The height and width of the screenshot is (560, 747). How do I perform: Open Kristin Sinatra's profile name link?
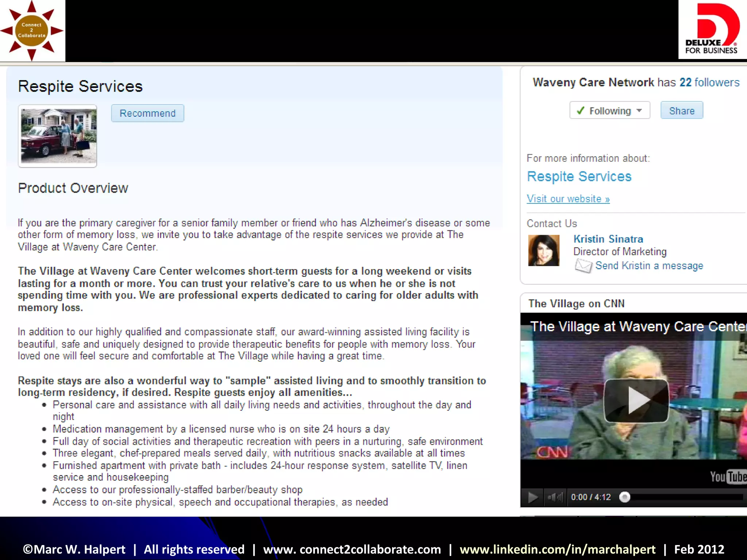[x=608, y=239]
